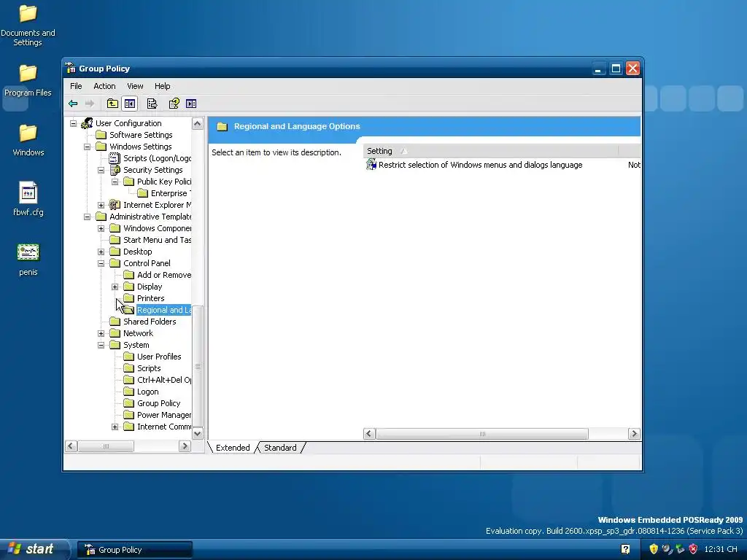Click settings list scroll right arrow
Image resolution: width=747 pixels, height=560 pixels.
(634, 434)
